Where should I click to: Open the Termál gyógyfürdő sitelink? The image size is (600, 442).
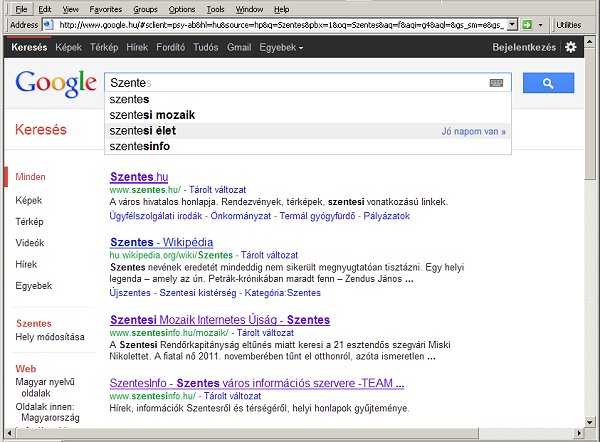pyautogui.click(x=318, y=216)
